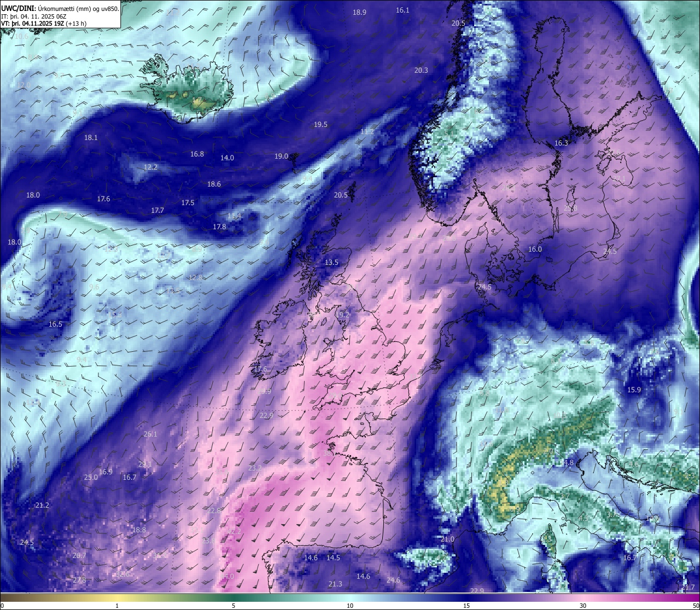700x610 pixels.
Task: Click the 16.9 value label
Action: tap(106, 472)
